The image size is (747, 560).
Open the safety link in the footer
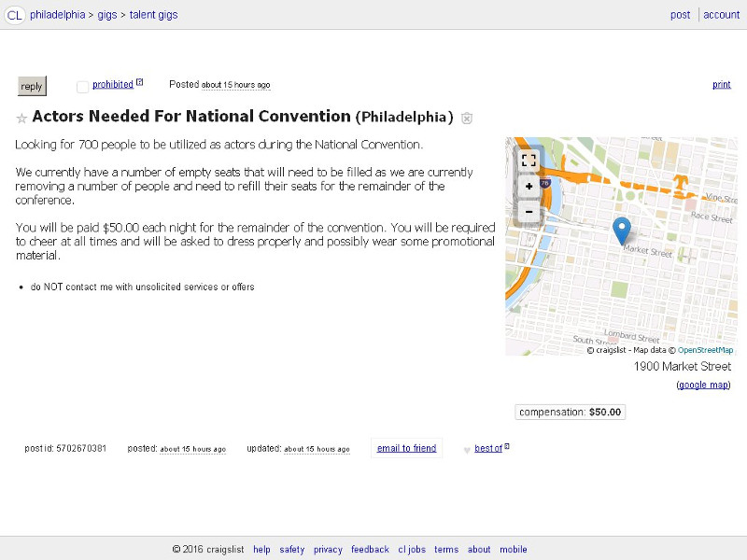(x=291, y=550)
